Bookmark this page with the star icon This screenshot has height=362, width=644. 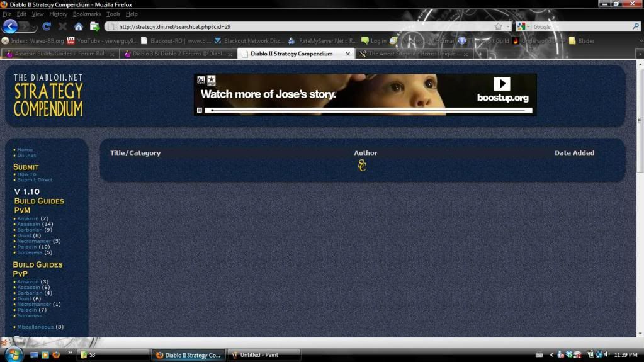click(498, 26)
